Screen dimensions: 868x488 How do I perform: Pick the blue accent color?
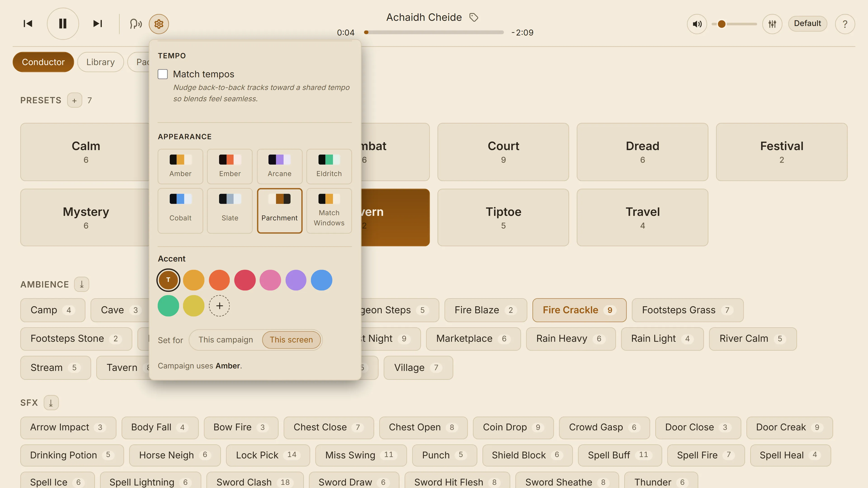[x=321, y=280]
